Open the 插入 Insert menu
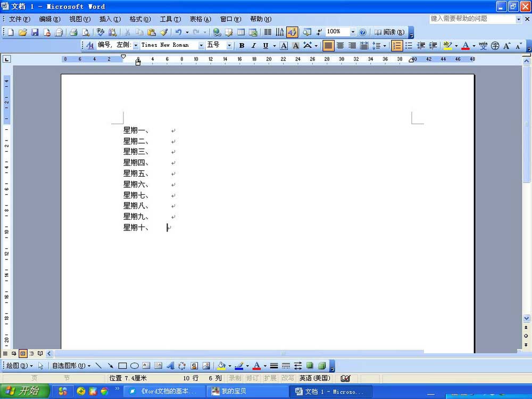Viewport: 532px width, 399px height. [110, 19]
